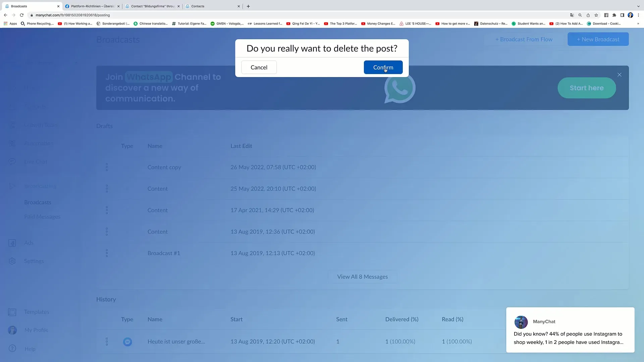Select the Paid Messages menu item
The width and height of the screenshot is (644, 362).
point(42,217)
